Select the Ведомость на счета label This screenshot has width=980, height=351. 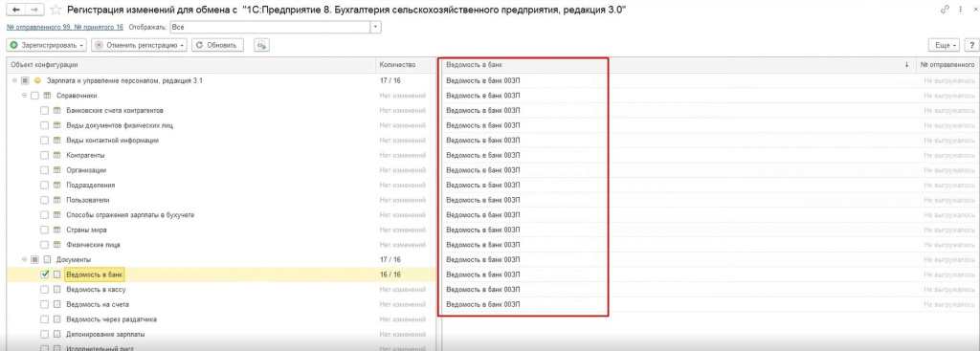[x=98, y=304]
